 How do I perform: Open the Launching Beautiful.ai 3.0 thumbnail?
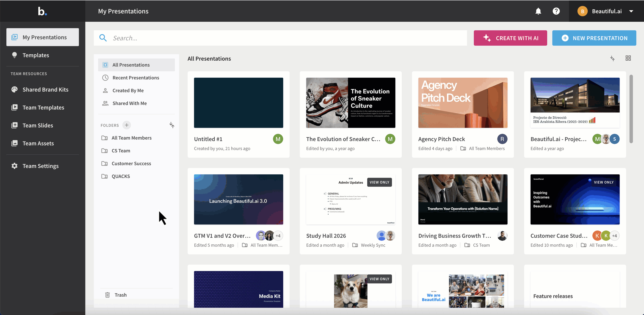[238, 199]
